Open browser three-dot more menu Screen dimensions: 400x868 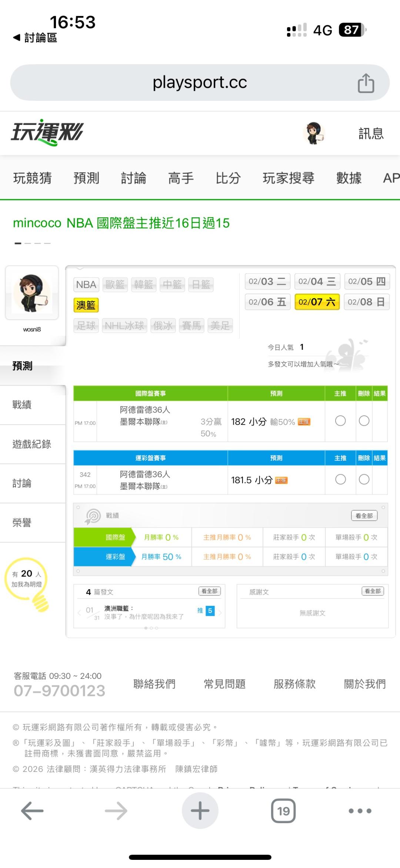(360, 811)
